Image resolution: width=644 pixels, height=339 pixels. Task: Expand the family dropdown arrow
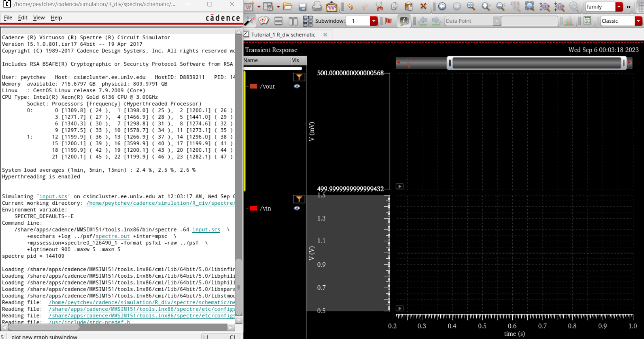click(x=619, y=7)
